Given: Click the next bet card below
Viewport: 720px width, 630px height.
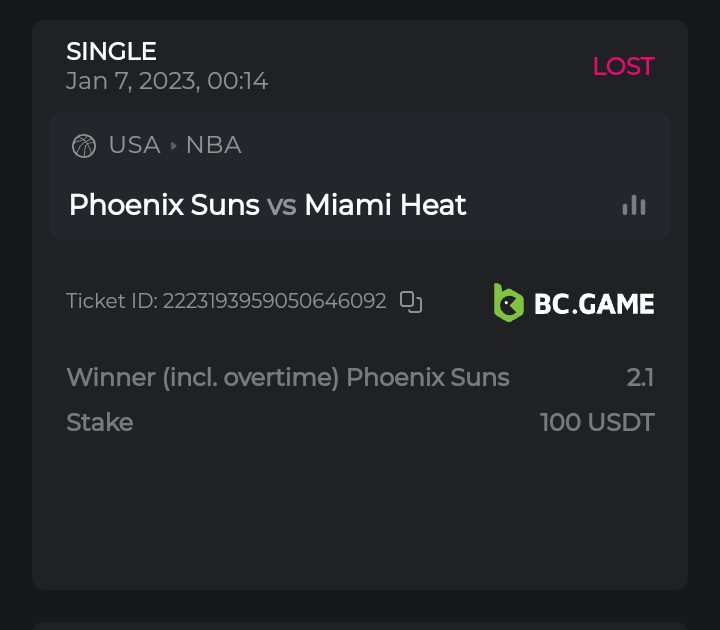Looking at the screenshot, I should click(360, 624).
